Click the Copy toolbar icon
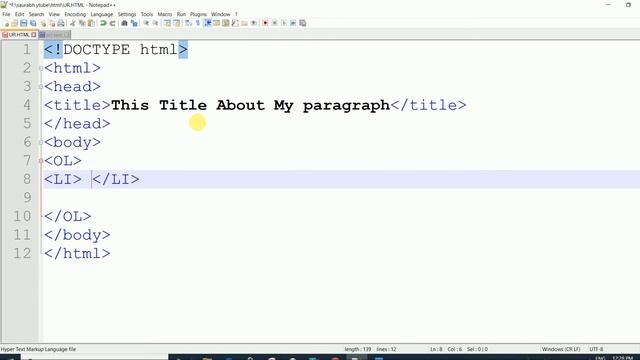Screen dimensions: 640x360 coord(82,23)
